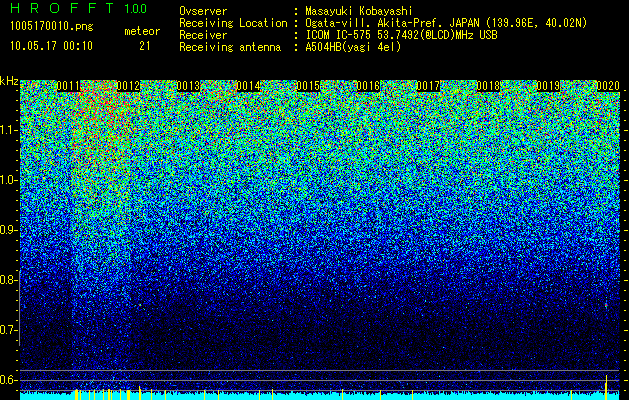Click the observer name Masayuki Kobayashi
629x400 pixels.
click(x=359, y=11)
